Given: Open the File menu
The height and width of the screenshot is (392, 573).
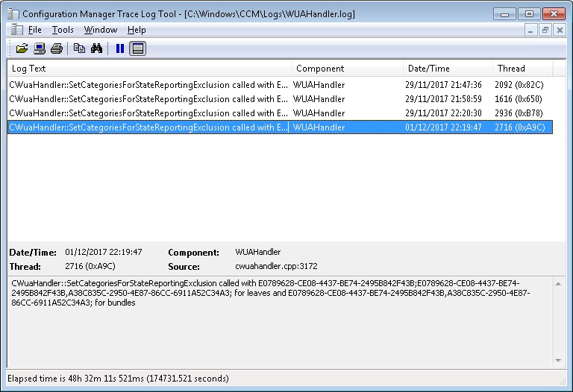Looking at the screenshot, I should pos(34,30).
